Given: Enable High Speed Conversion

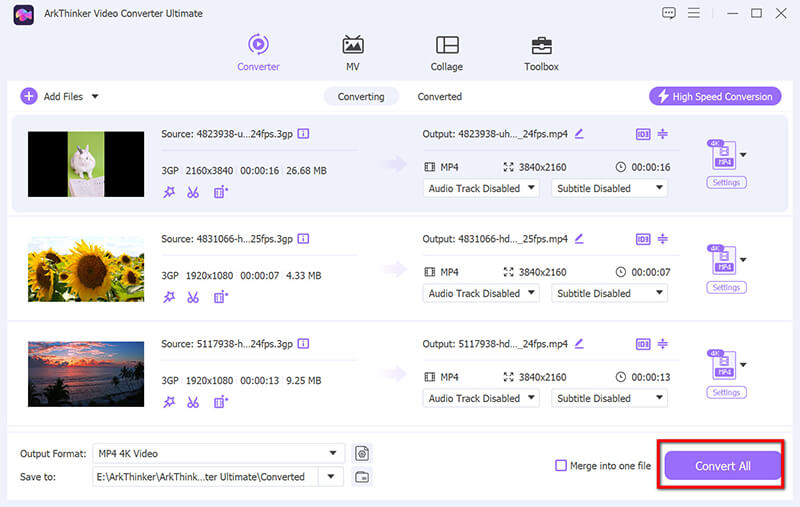Looking at the screenshot, I should (x=715, y=96).
